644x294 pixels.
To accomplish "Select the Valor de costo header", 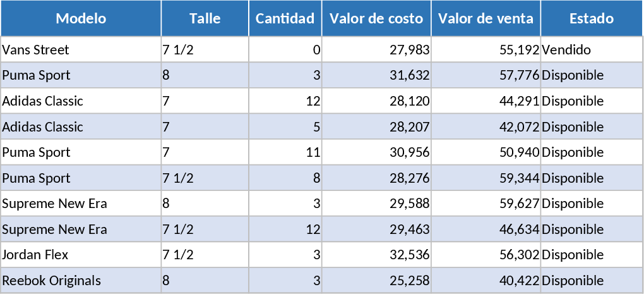I will click(376, 18).
